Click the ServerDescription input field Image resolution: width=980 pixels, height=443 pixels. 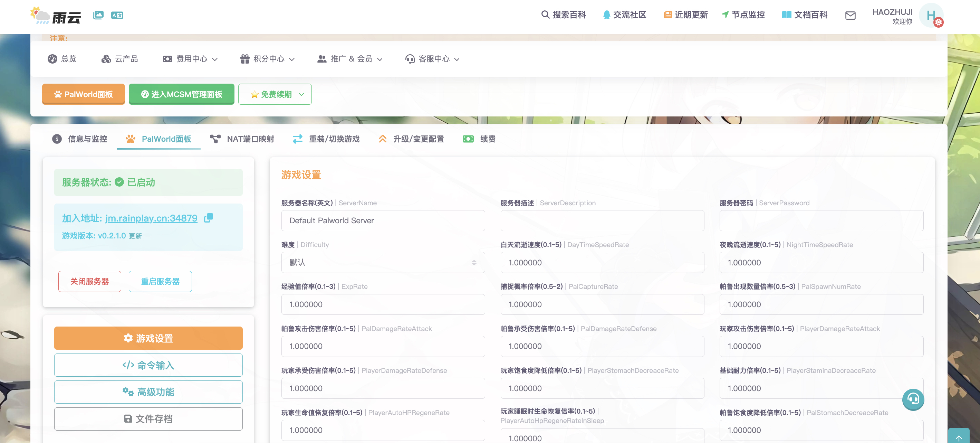pos(602,220)
